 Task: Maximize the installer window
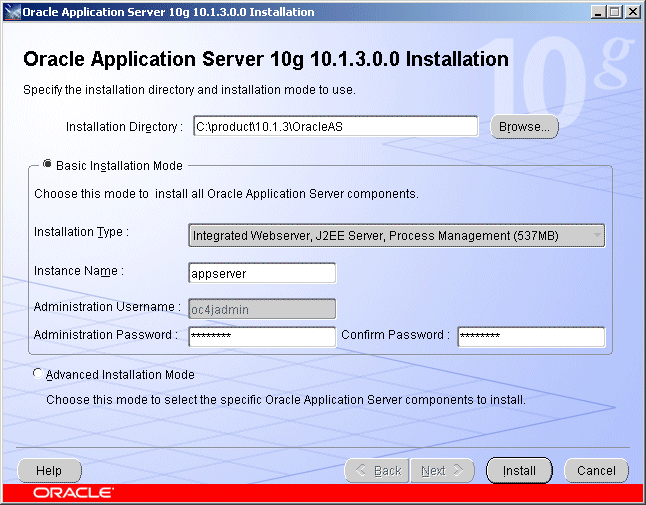(614, 12)
